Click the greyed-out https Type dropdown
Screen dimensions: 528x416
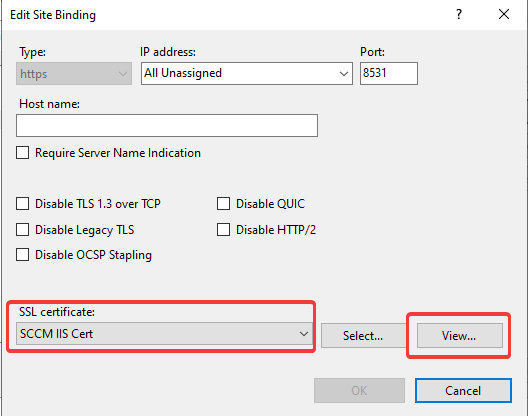pos(74,73)
